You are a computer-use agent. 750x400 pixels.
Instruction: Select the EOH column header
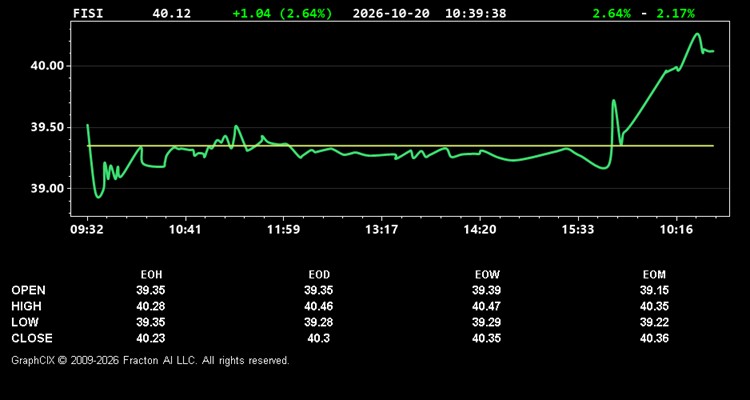(151, 275)
